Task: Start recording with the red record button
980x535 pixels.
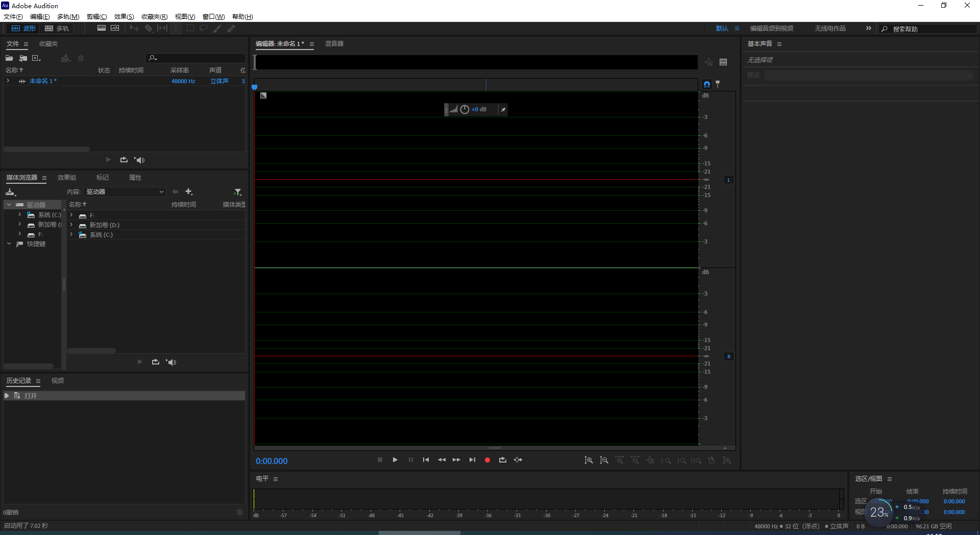Action: point(487,460)
